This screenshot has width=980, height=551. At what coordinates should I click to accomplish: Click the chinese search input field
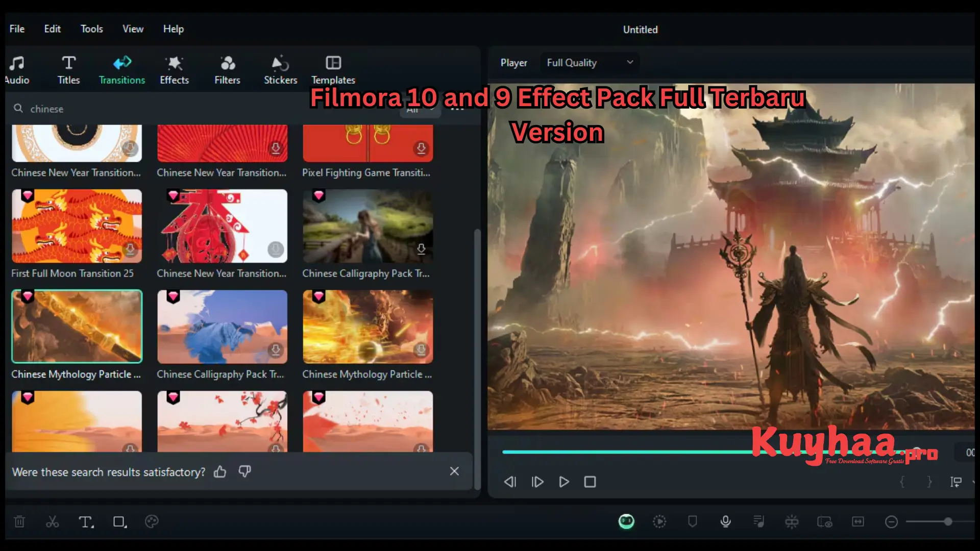coord(240,108)
